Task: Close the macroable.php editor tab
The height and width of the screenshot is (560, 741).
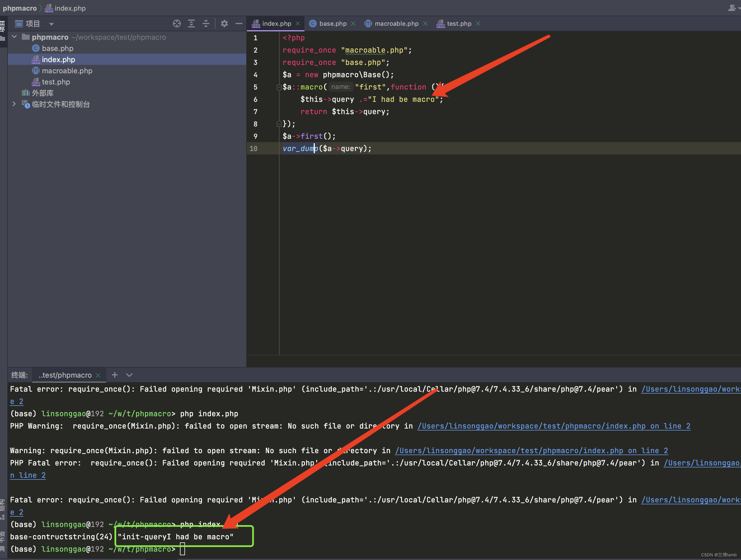Action: tap(425, 24)
